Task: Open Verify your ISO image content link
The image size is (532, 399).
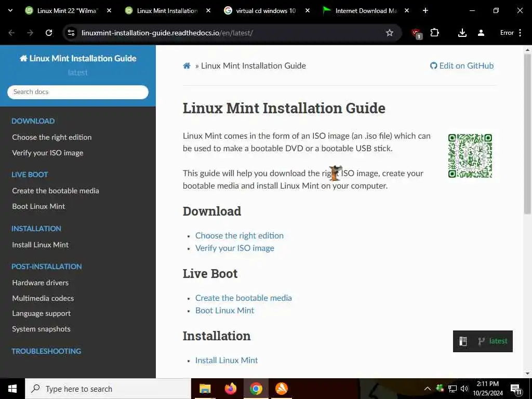Action: click(234, 248)
